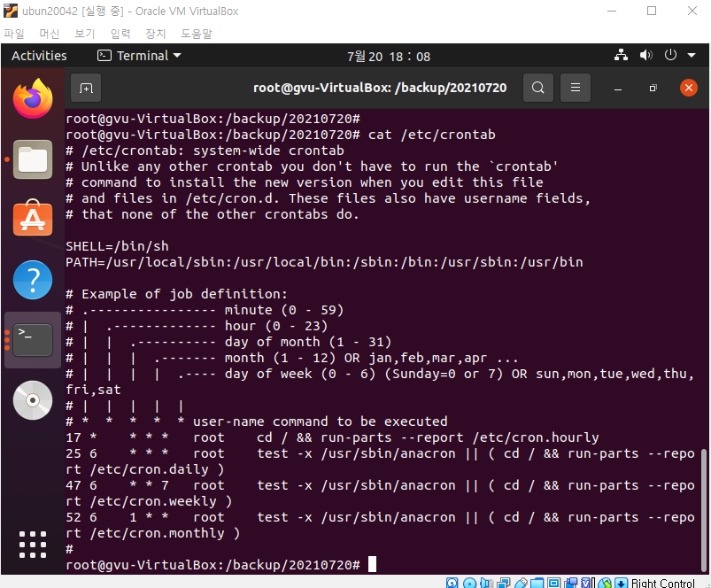Click Right Control host key label

pyautogui.click(x=662, y=583)
